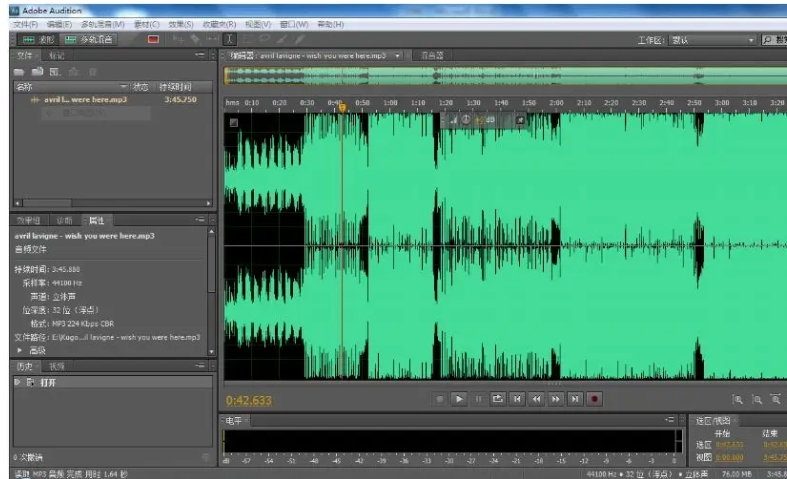The height and width of the screenshot is (479, 787).
Task: Toggle channel checkbox at waveform top-left corner
Action: click(x=233, y=123)
